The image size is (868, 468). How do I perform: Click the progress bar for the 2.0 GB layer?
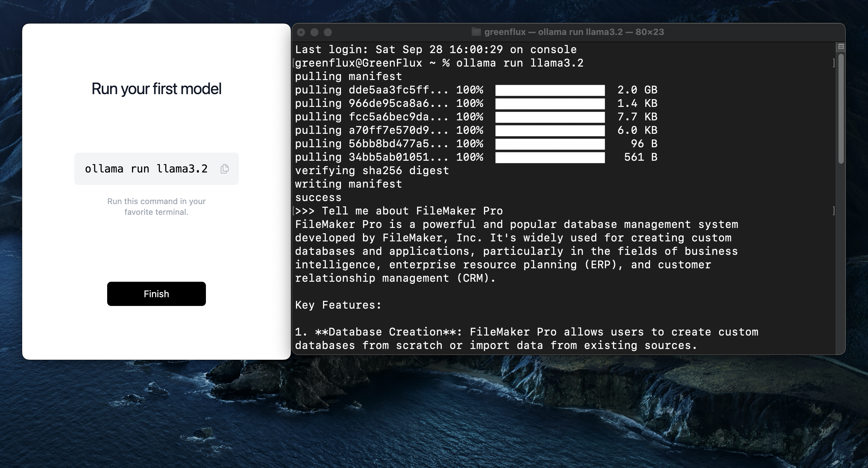550,90
